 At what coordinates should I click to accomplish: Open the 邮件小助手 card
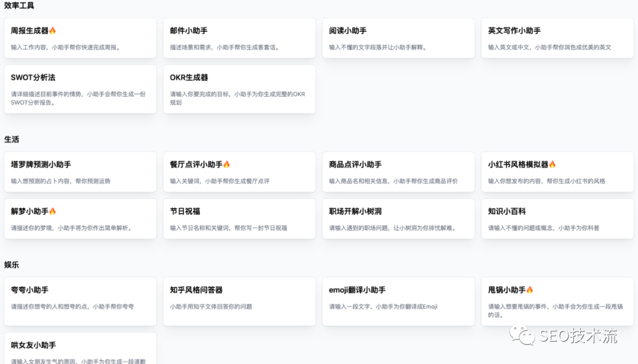click(239, 38)
